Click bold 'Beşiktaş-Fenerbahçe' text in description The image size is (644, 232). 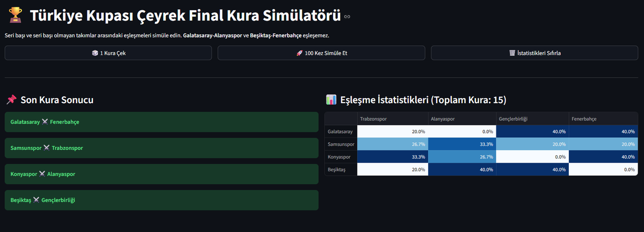pos(275,35)
